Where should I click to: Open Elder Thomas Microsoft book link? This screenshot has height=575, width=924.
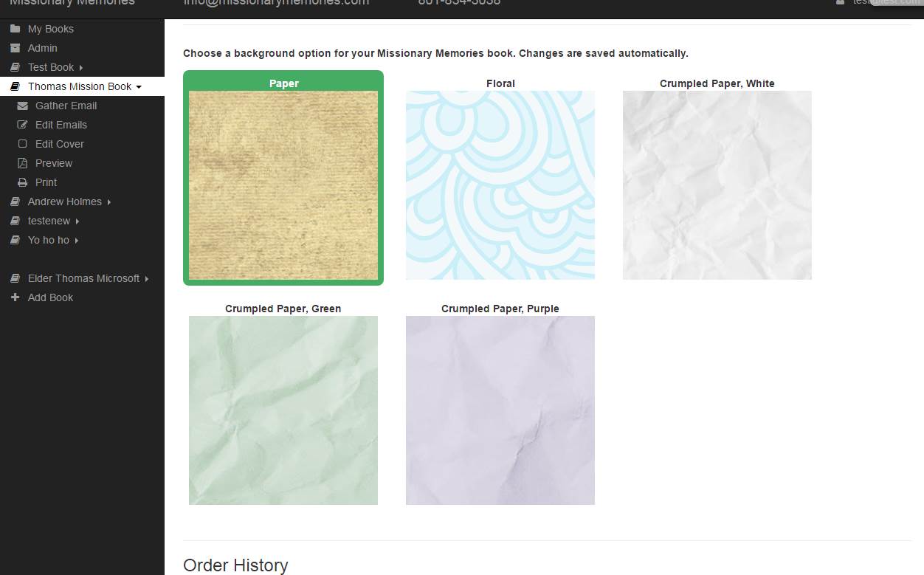pyautogui.click(x=83, y=278)
